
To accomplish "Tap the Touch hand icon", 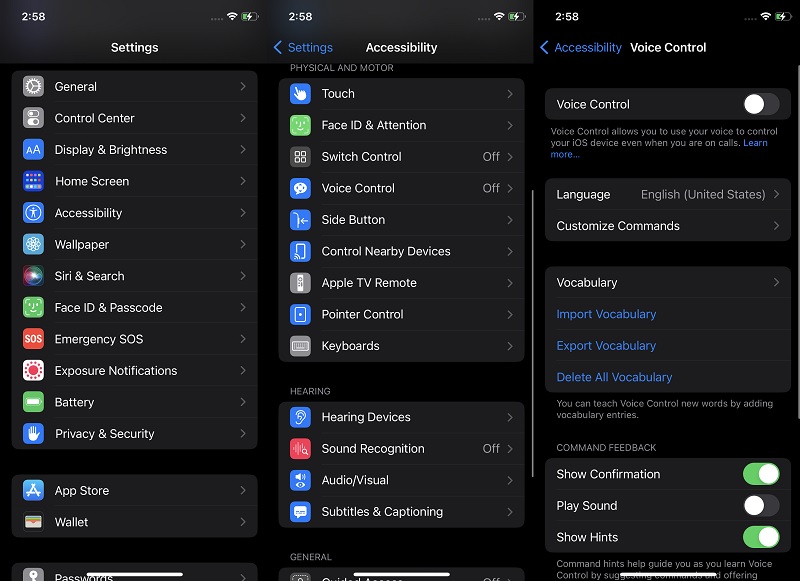I will pos(301,94).
